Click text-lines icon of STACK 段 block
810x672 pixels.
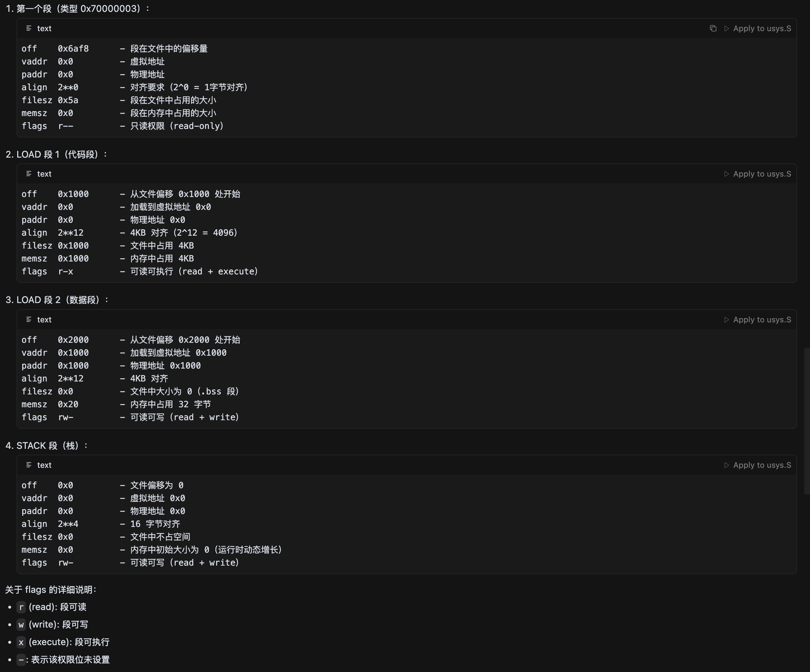coord(29,465)
